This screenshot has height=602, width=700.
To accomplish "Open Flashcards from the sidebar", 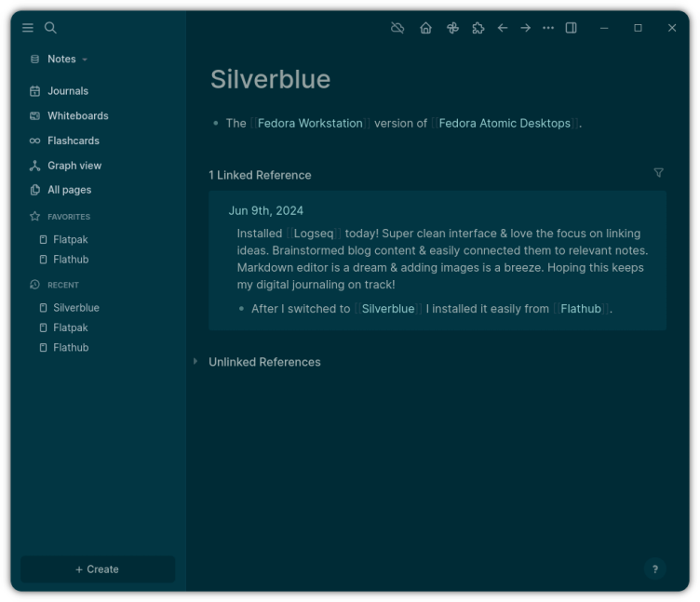I will tap(73, 140).
